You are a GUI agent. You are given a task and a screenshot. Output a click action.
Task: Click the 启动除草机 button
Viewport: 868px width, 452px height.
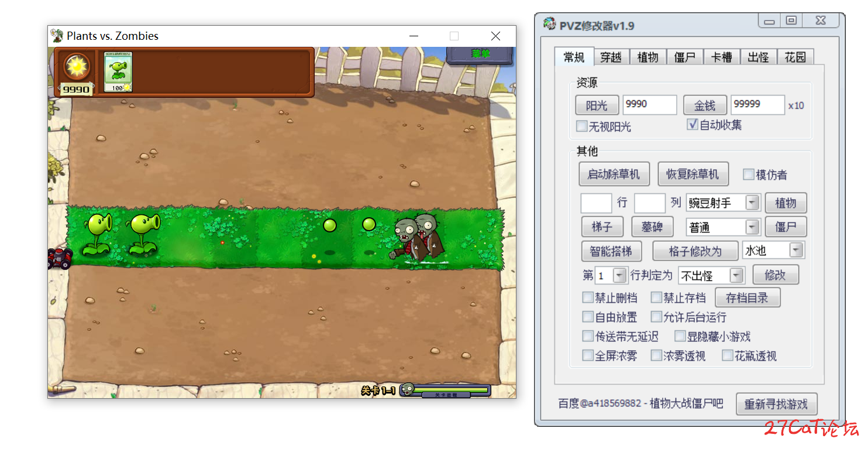click(614, 174)
